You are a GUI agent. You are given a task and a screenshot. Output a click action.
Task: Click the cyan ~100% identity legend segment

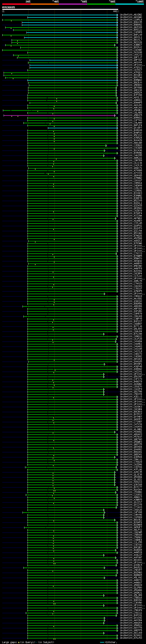(x=130, y=4)
